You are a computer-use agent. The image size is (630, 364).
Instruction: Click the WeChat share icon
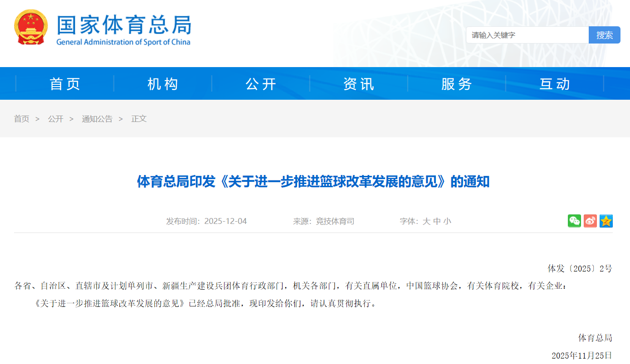574,221
